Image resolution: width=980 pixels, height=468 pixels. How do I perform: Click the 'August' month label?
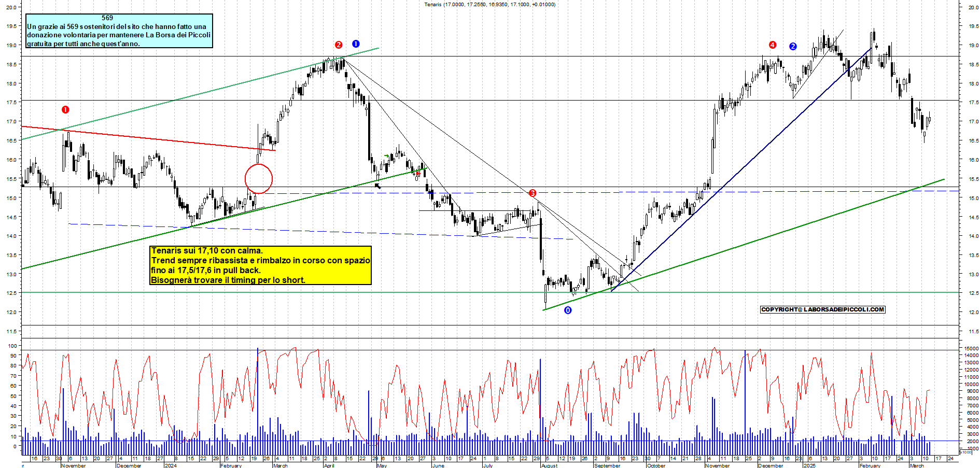tap(549, 465)
